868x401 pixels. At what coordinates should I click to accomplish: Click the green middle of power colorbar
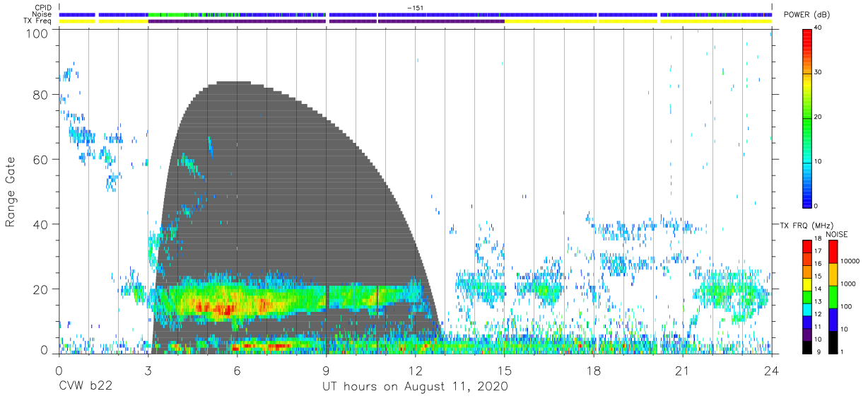(807, 120)
